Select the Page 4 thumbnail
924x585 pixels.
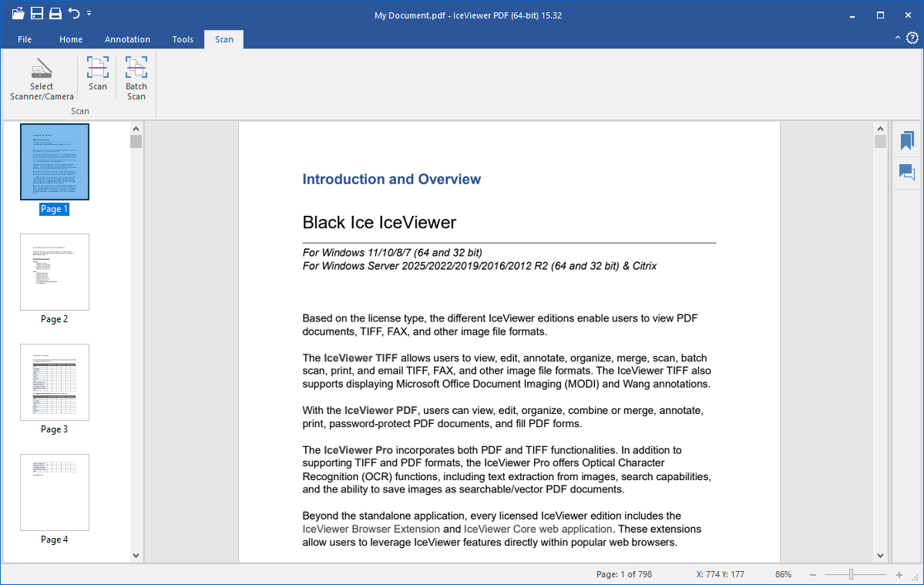pos(55,493)
